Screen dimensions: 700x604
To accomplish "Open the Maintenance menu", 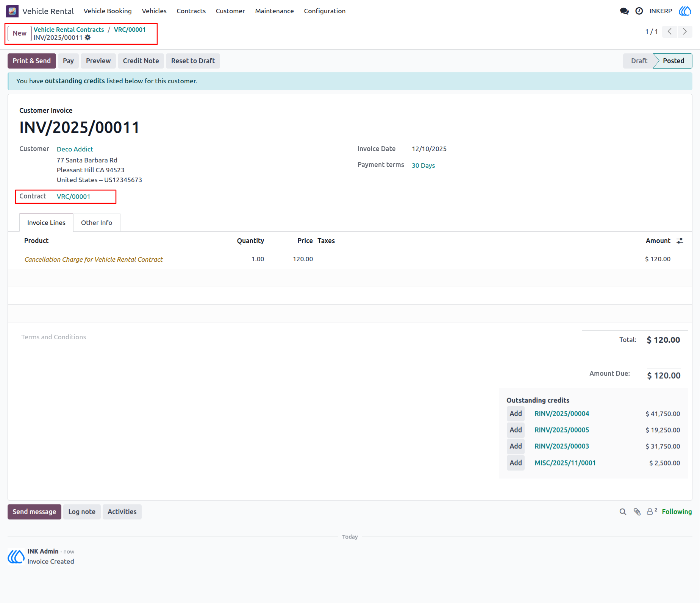I will click(x=274, y=11).
